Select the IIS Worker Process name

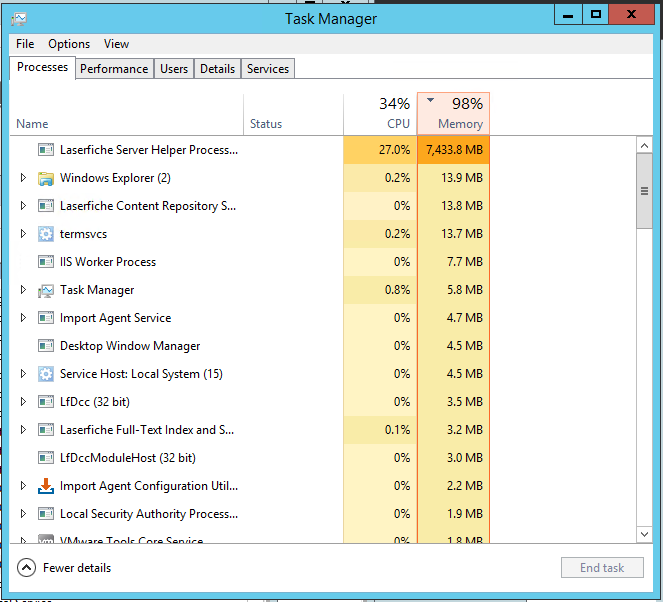point(108,262)
